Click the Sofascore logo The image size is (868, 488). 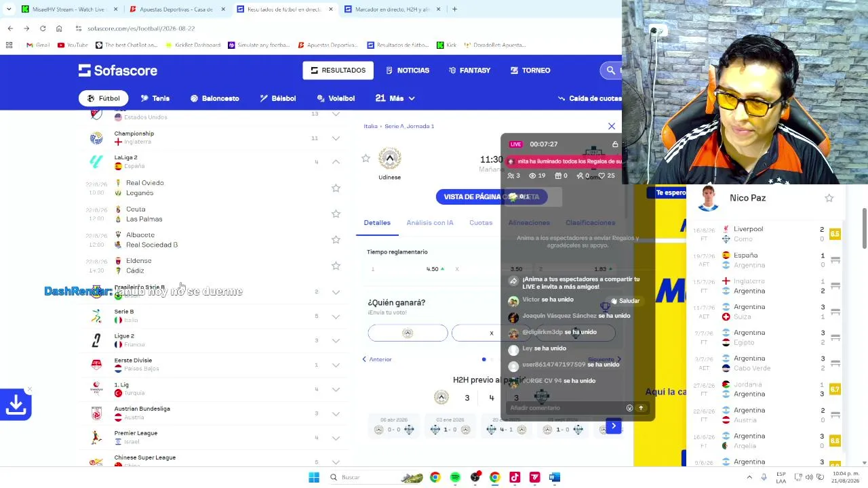point(118,70)
